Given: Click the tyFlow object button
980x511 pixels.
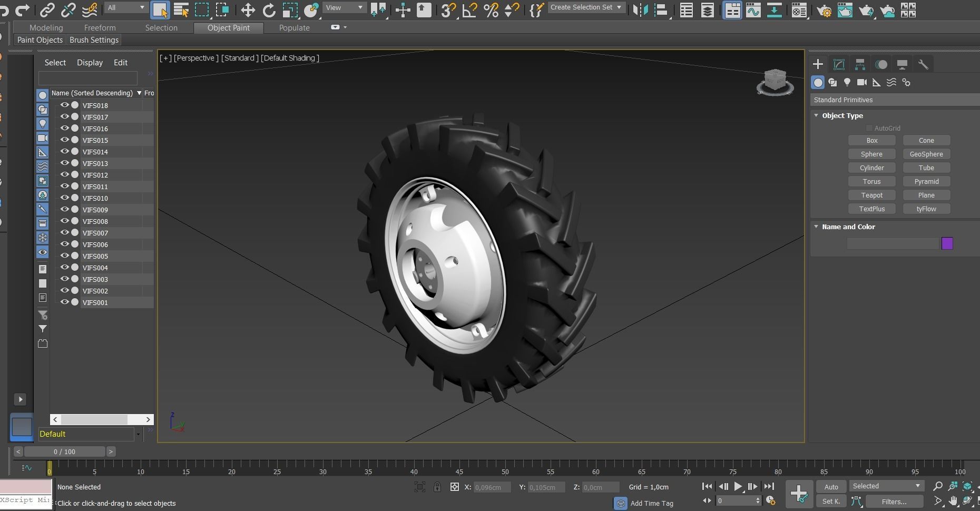Looking at the screenshot, I should click(x=926, y=209).
